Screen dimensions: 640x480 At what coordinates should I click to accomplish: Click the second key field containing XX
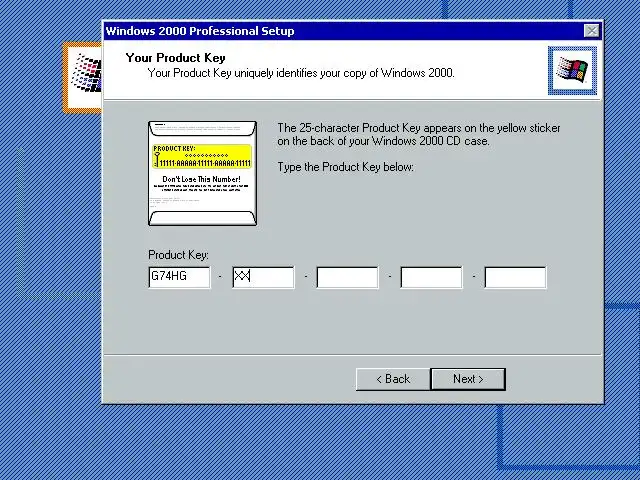click(x=263, y=277)
